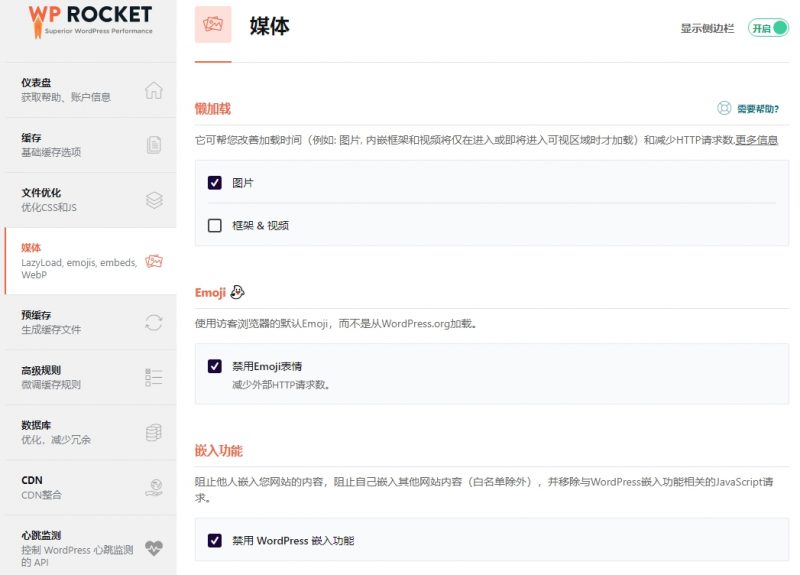Click the Emoji face icon
This screenshot has width=800, height=575.
click(x=237, y=292)
